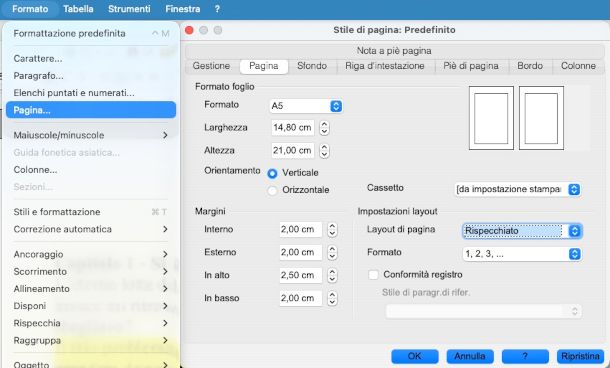The height and width of the screenshot is (368, 610).
Task: Enable Conformità registro checkbox
Action: coord(373,275)
